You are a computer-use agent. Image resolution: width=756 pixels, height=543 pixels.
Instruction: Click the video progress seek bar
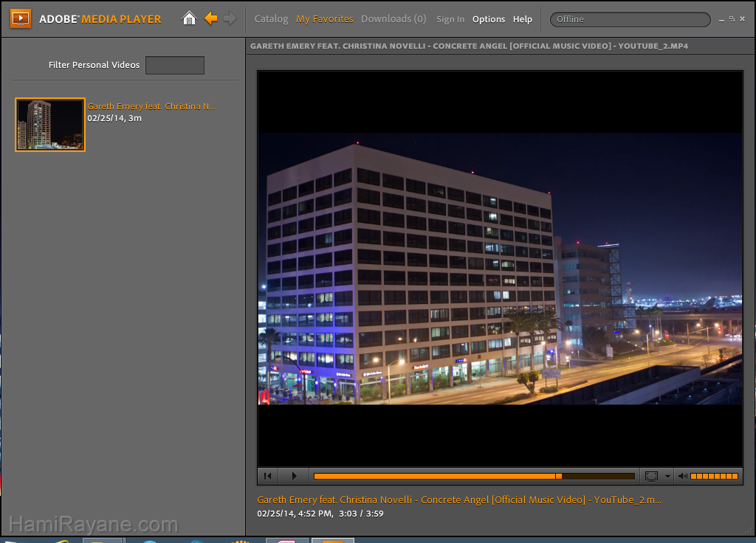474,476
